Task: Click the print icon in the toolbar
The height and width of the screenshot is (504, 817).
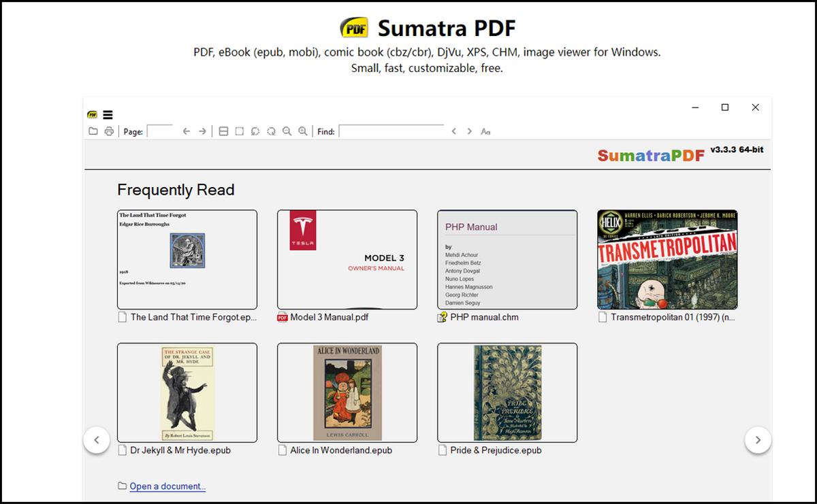Action: coord(109,131)
